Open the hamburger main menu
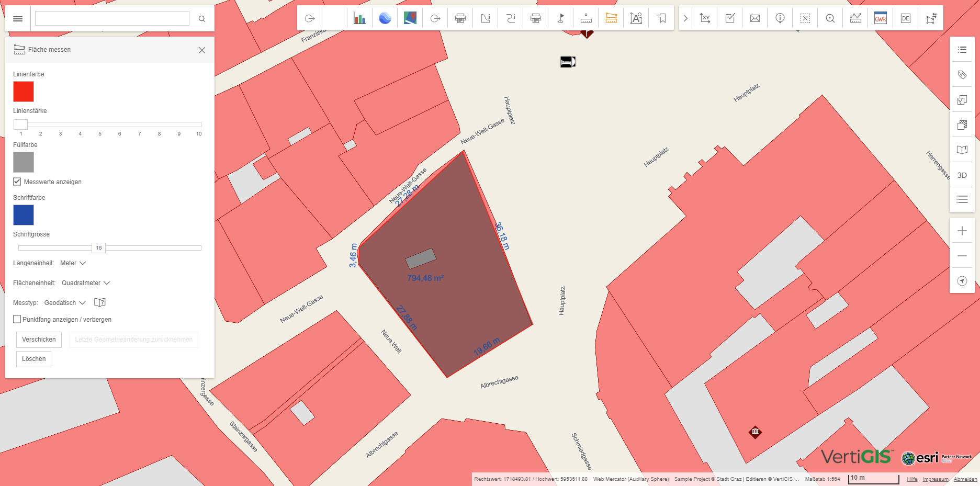 (18, 19)
